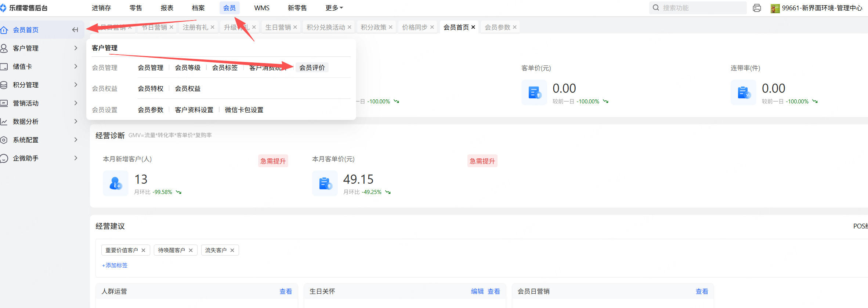Click the magnifier icon in the search box
Viewport: 868px width, 308px height.
[656, 8]
